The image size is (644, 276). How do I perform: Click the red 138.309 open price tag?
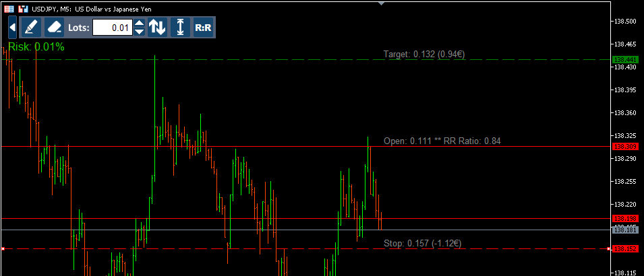pos(624,146)
